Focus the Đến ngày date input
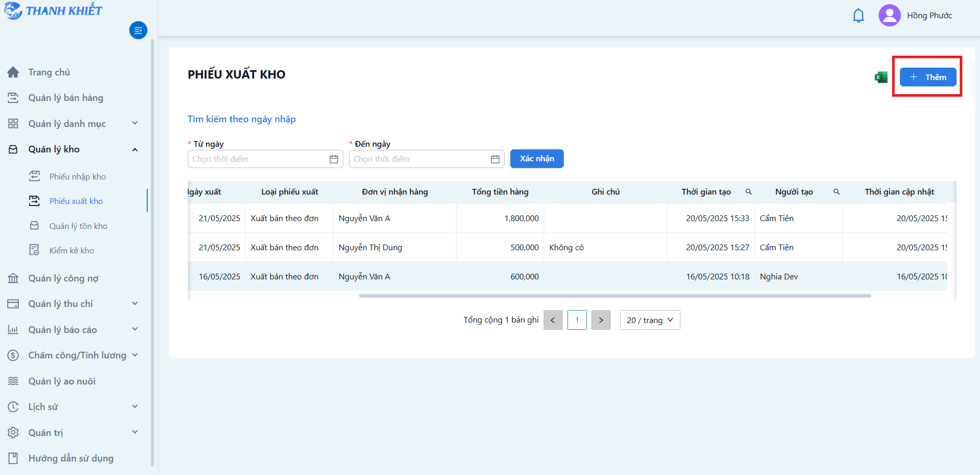Screen dimensions: 980x475 pos(427,159)
